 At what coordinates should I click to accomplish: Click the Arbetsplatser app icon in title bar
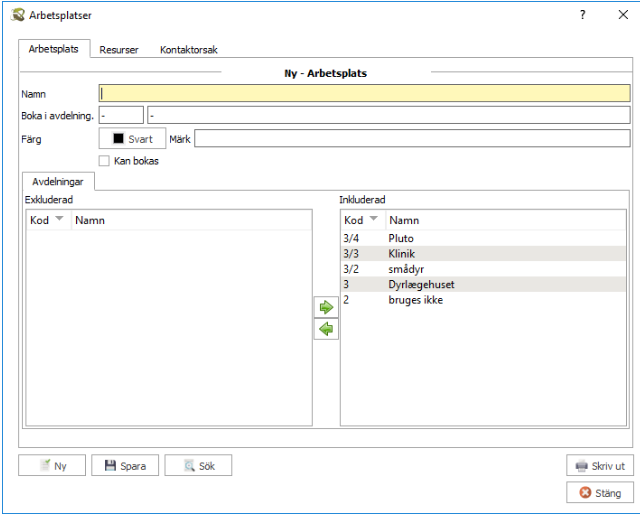pos(18,15)
